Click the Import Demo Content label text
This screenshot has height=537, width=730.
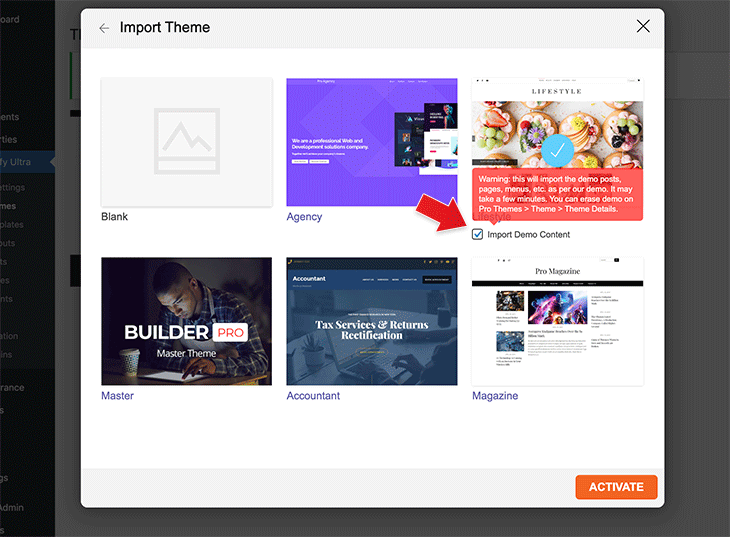(528, 235)
